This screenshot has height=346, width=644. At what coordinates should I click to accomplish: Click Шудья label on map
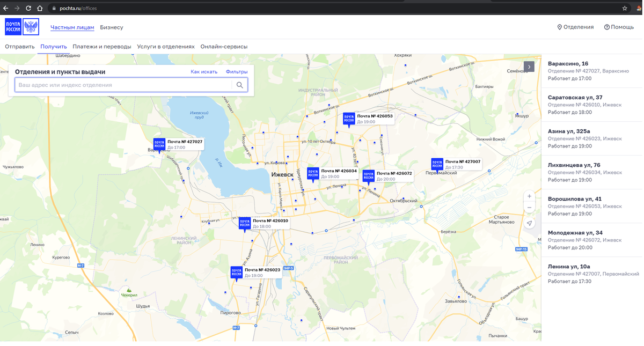pyautogui.click(x=143, y=306)
